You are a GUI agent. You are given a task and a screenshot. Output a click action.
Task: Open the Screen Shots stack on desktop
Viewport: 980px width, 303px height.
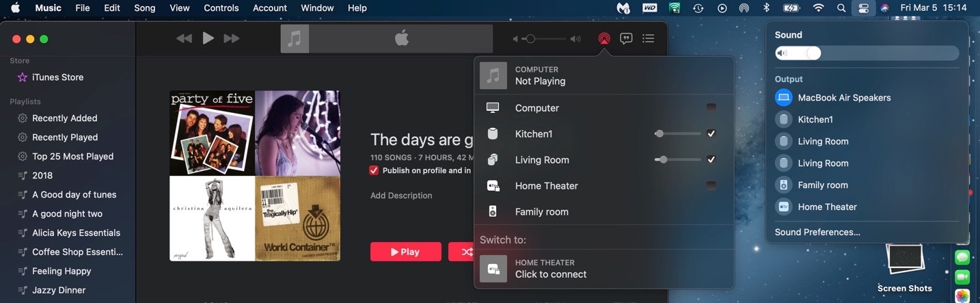tap(905, 267)
